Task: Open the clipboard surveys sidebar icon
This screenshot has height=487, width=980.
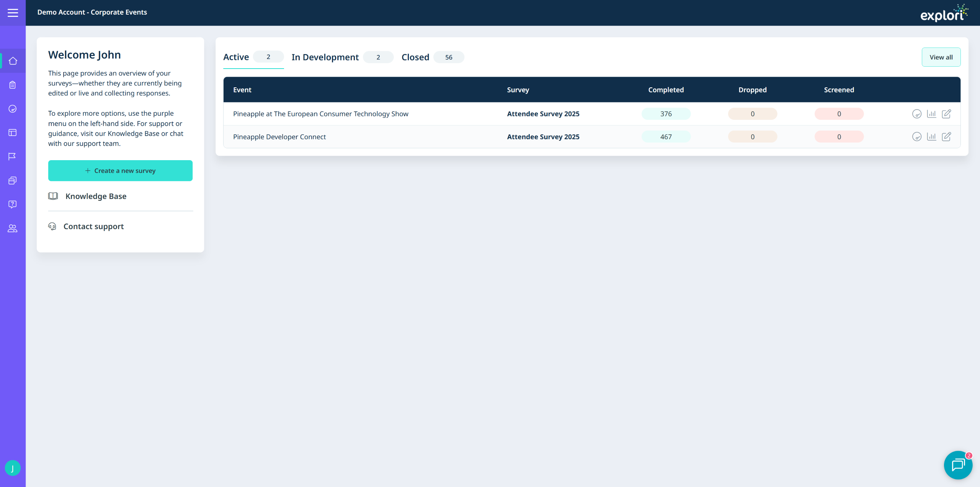Action: coord(13,85)
